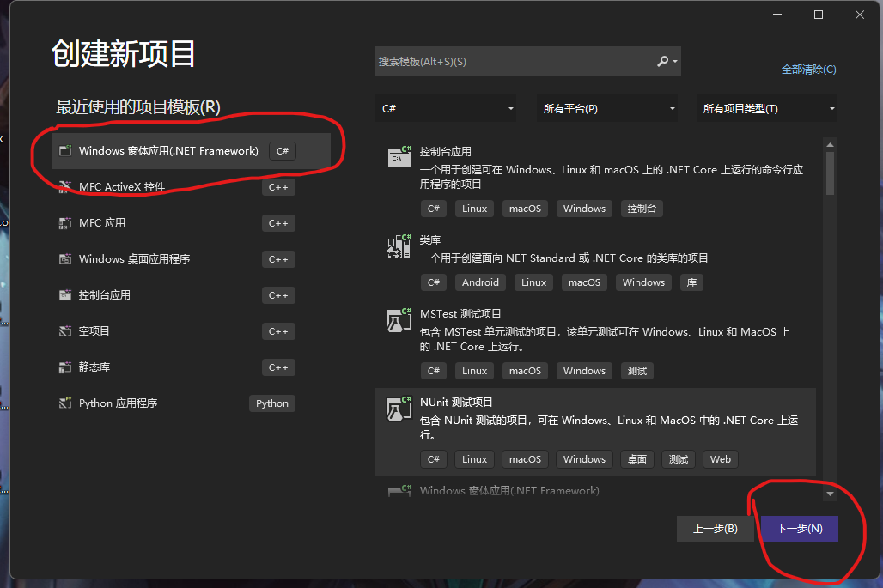
Task: Open the 所有平台(P) platform dropdown
Action: click(607, 109)
